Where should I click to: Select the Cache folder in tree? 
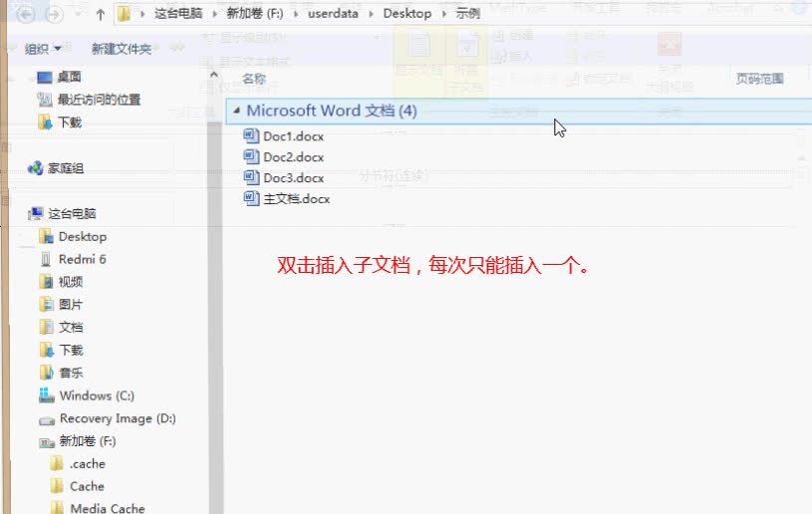[x=87, y=486]
